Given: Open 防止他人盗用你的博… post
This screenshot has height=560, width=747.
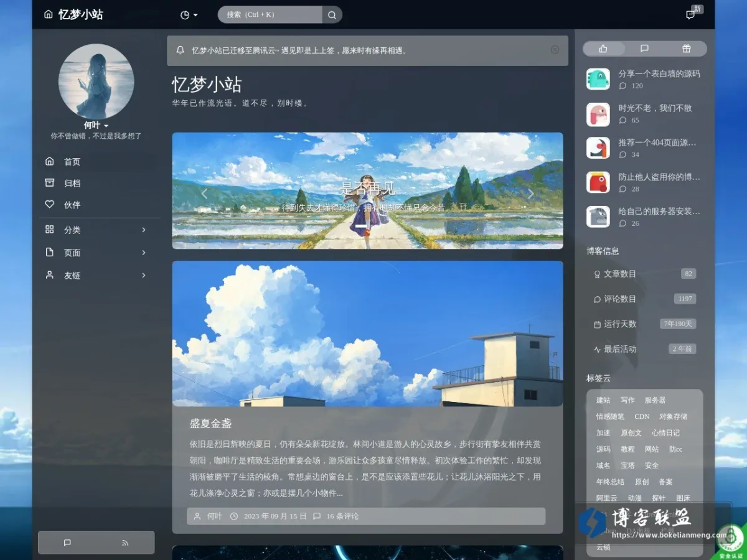Looking at the screenshot, I should (x=659, y=177).
